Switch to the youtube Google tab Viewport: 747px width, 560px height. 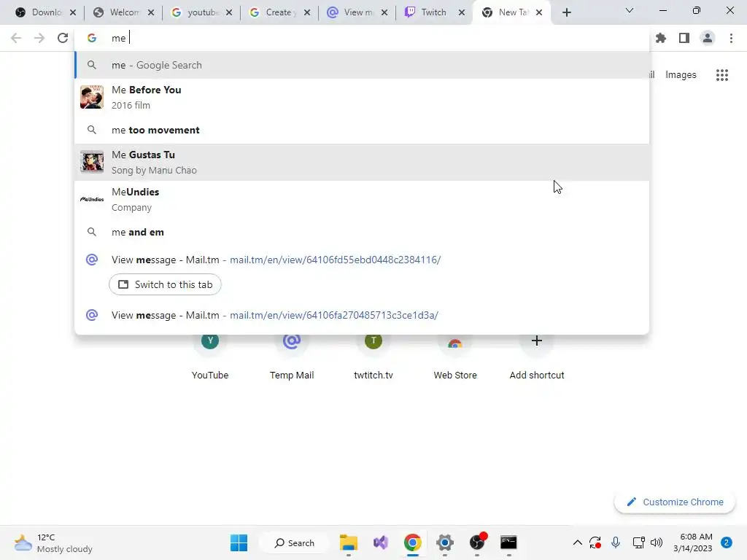point(201,12)
